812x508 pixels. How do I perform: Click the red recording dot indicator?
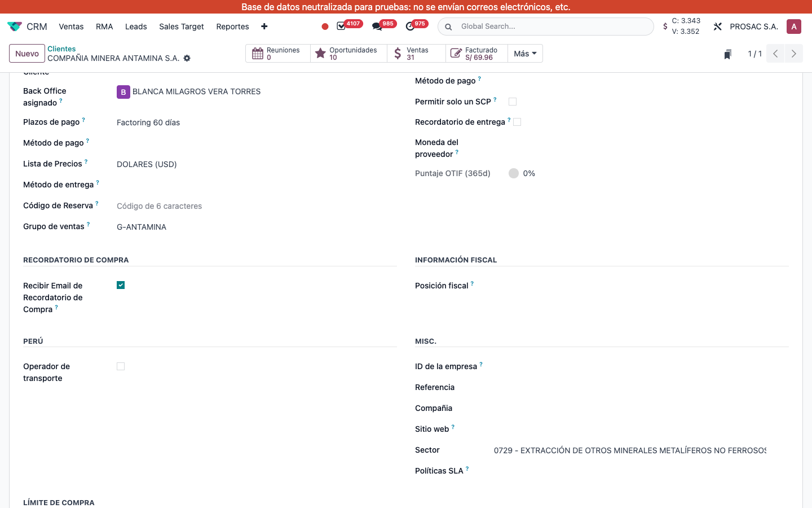point(325,27)
